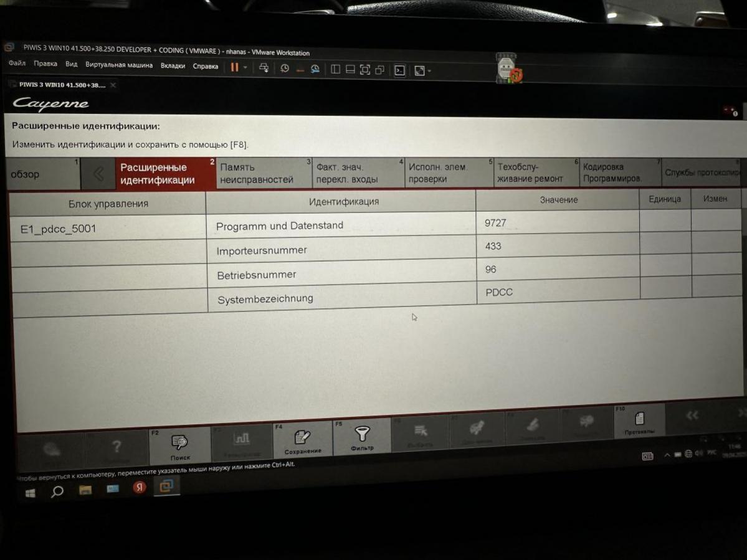
Task: Go back with the left chevron button
Action: pyautogui.click(x=98, y=174)
